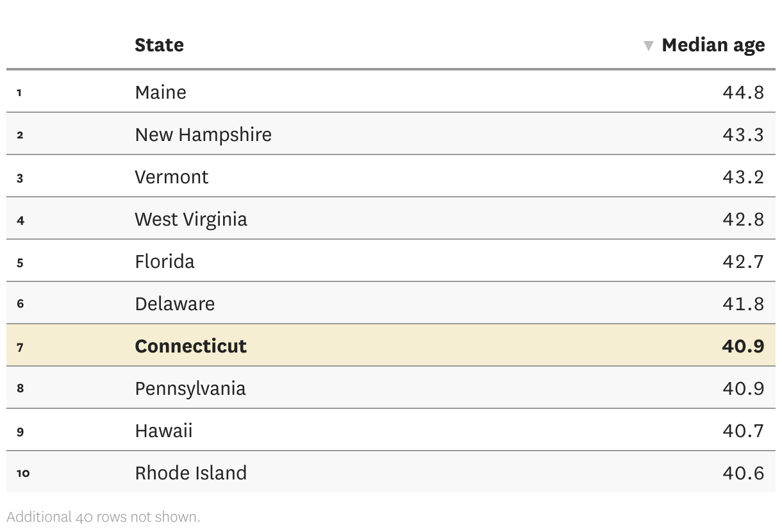This screenshot has width=782, height=532.
Task: Select the New Hampshire state cell
Action: click(x=203, y=135)
